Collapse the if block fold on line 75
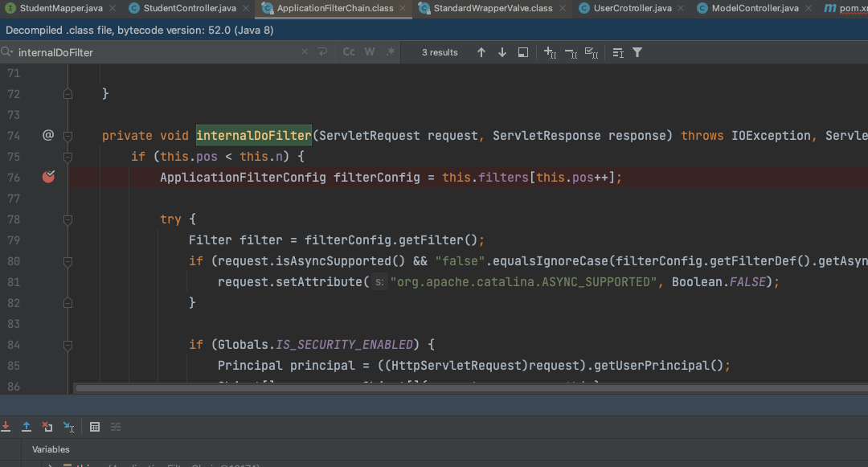Viewport: 868px width, 467px height. [x=68, y=158]
